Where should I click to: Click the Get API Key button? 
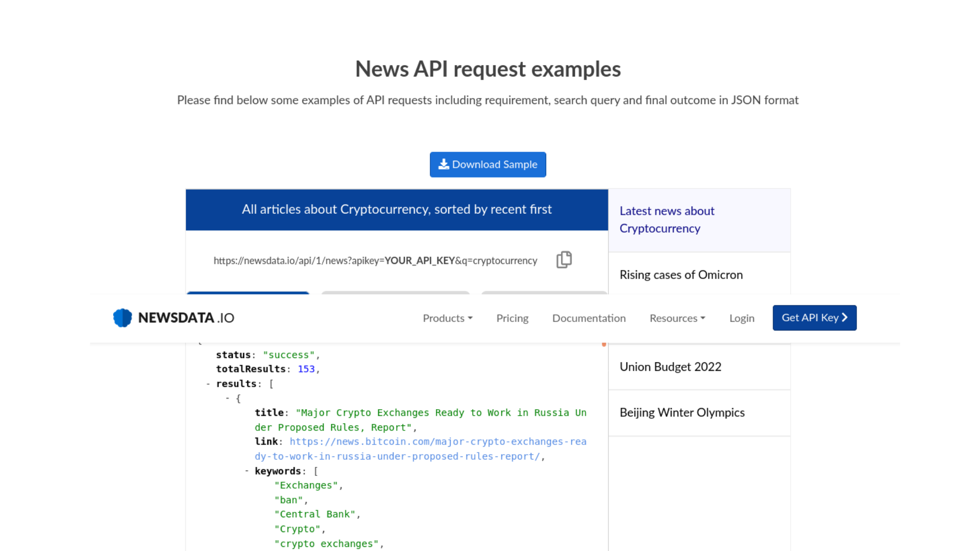click(814, 317)
